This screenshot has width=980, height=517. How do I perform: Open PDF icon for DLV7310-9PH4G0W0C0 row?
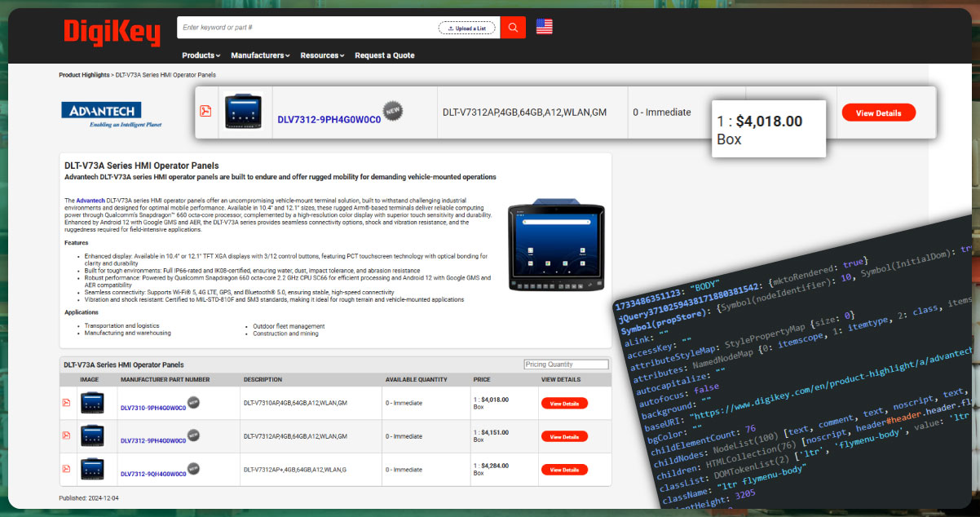point(66,403)
